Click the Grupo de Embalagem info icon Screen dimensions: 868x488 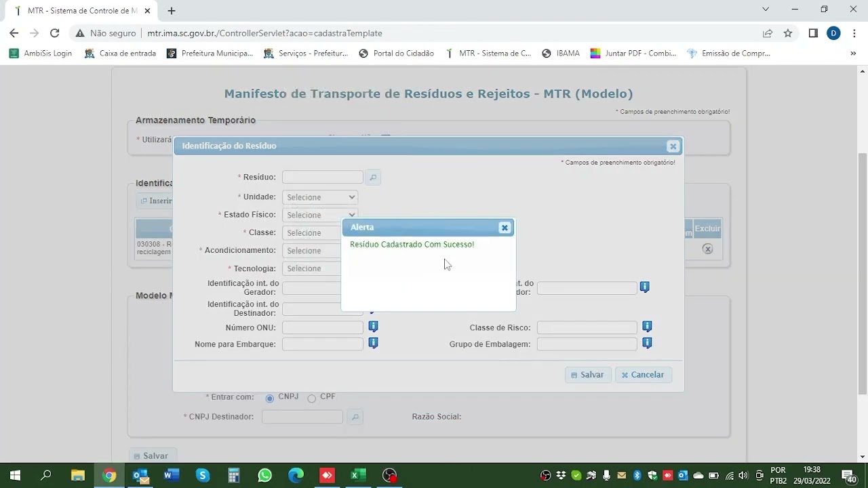(x=647, y=343)
